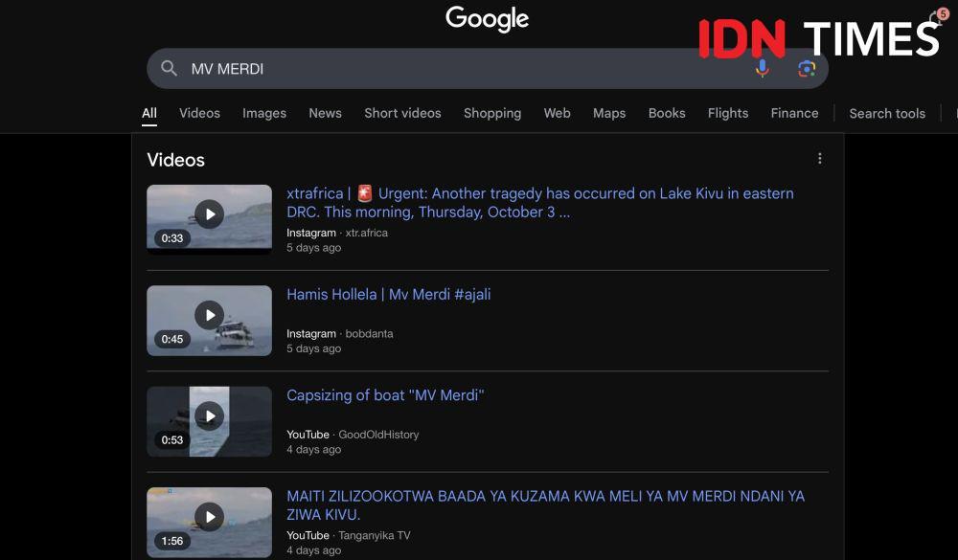Image resolution: width=958 pixels, height=560 pixels.
Task: Start voice search with microphone icon
Action: pos(762,68)
